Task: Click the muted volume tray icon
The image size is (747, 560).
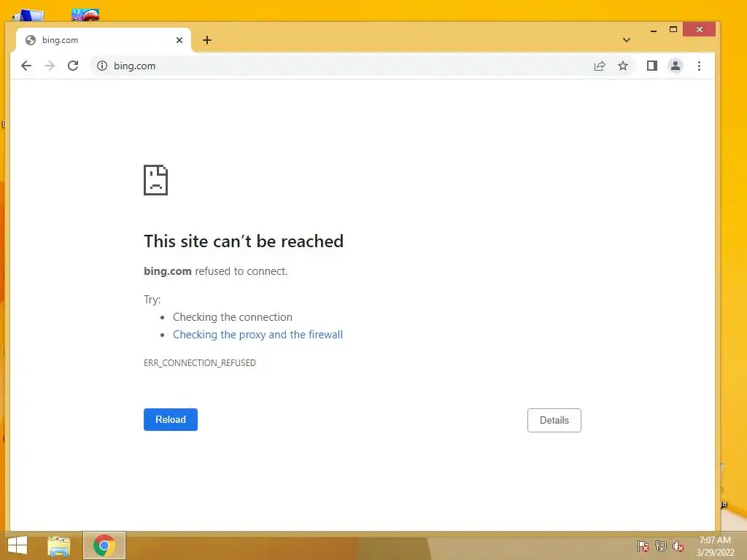Action: click(x=678, y=546)
